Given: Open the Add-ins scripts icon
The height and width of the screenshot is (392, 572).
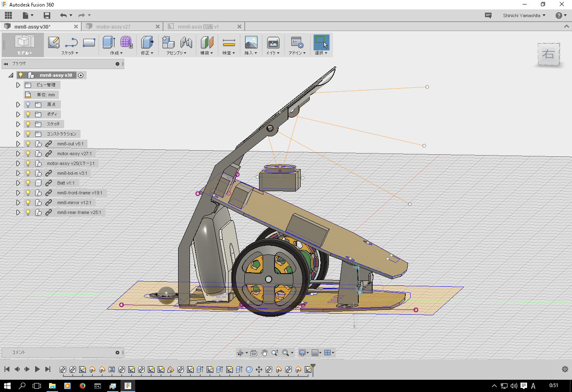Looking at the screenshot, I should coord(297,42).
